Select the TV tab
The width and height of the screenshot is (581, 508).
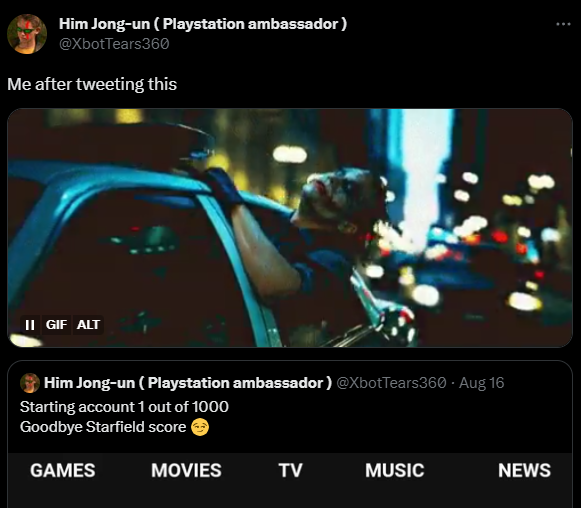click(x=290, y=471)
